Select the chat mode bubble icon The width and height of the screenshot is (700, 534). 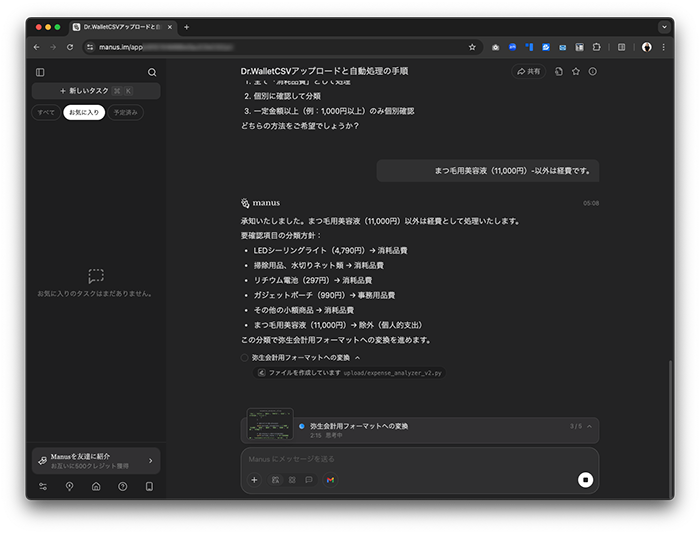click(308, 480)
